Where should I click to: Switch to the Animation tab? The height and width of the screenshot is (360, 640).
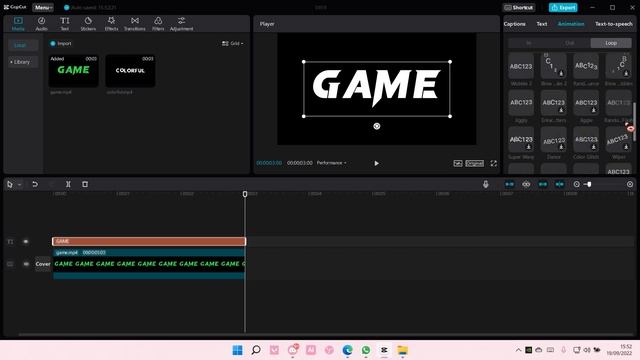click(571, 24)
